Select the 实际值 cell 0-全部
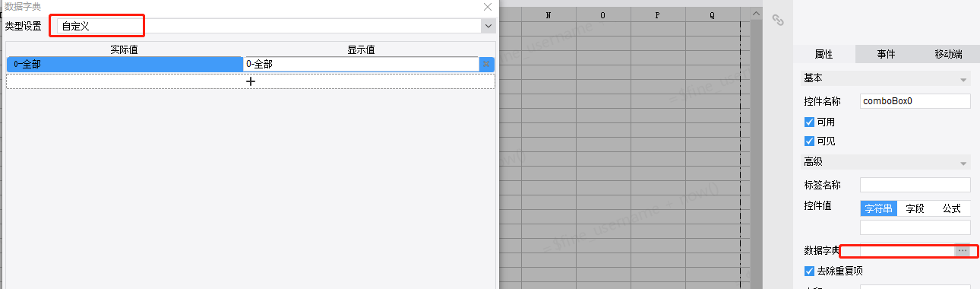This screenshot has width=980, height=289. click(x=125, y=65)
